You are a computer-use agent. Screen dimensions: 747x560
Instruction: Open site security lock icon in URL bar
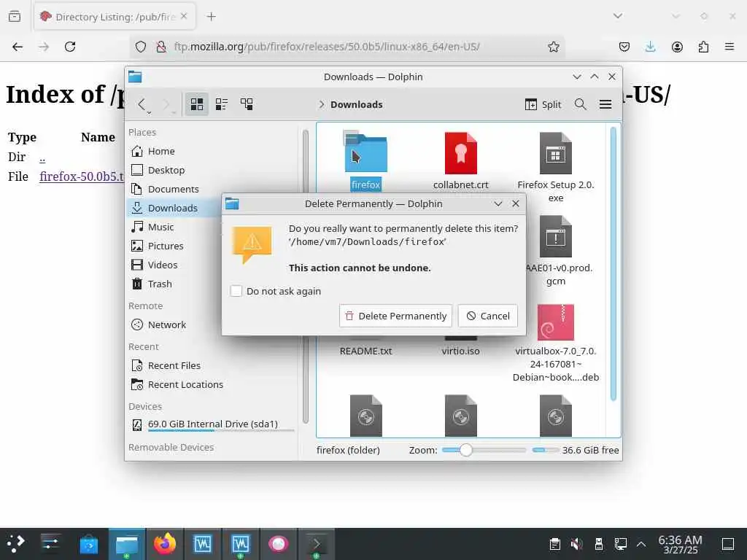(x=161, y=47)
